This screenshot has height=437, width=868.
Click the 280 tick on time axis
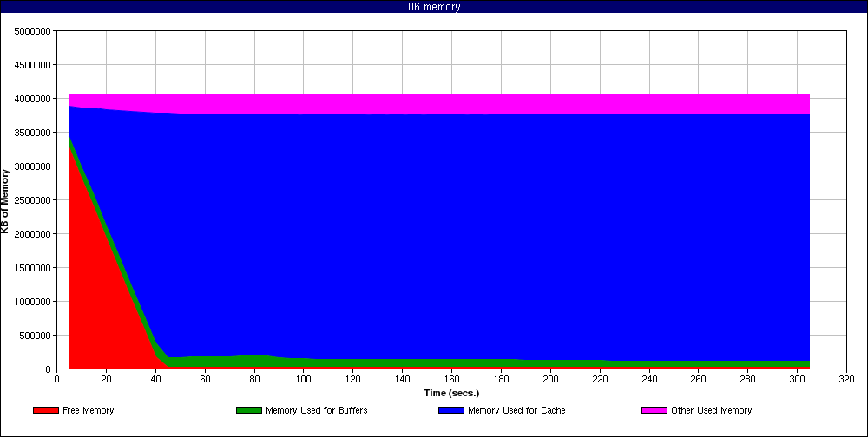tap(748, 380)
